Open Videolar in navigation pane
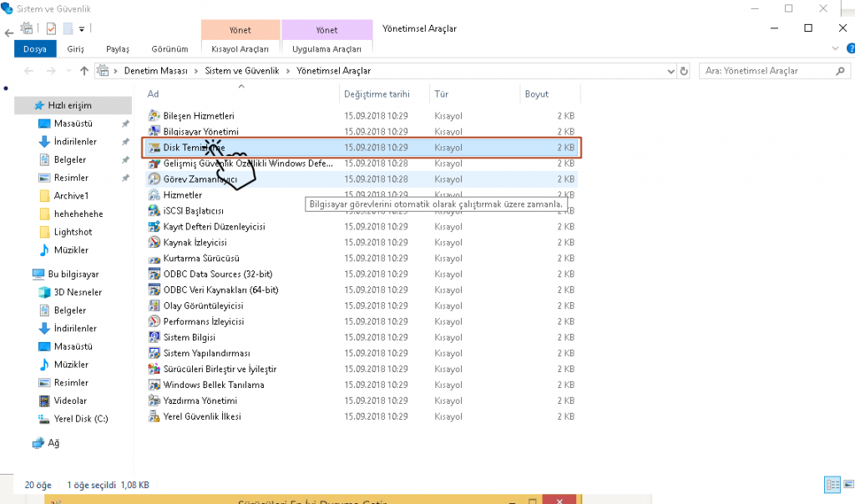This screenshot has height=504, width=855. [70, 401]
